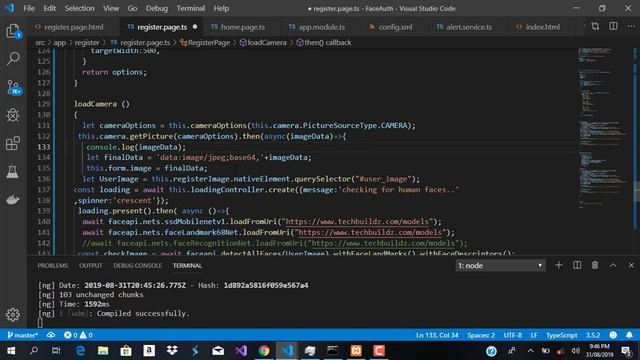Open the File menu

pos(29,8)
